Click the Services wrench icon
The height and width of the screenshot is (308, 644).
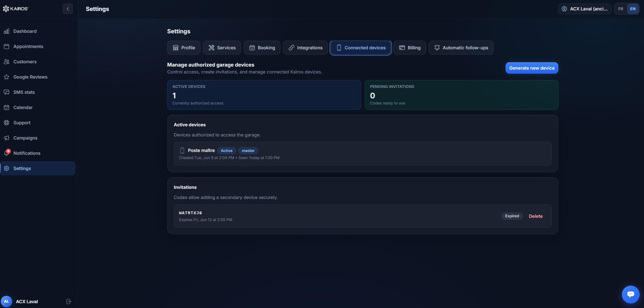point(211,48)
